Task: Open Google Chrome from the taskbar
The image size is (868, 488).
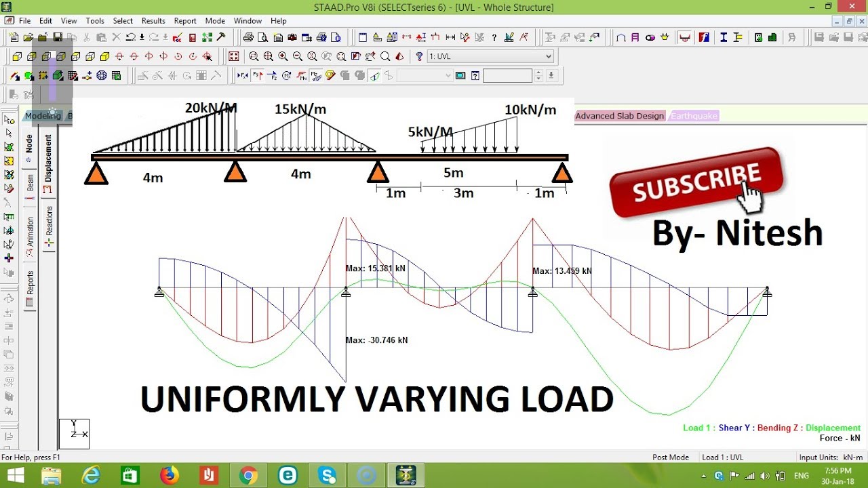Action: click(x=248, y=476)
